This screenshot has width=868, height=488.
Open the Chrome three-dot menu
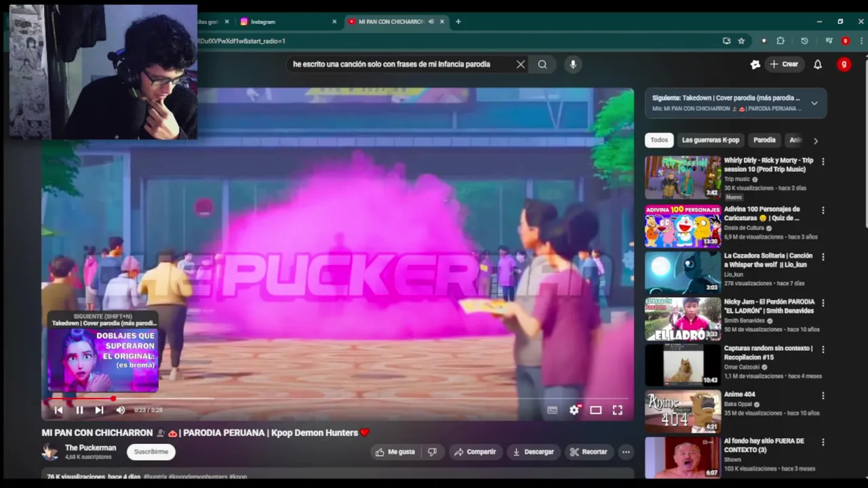[862, 41]
